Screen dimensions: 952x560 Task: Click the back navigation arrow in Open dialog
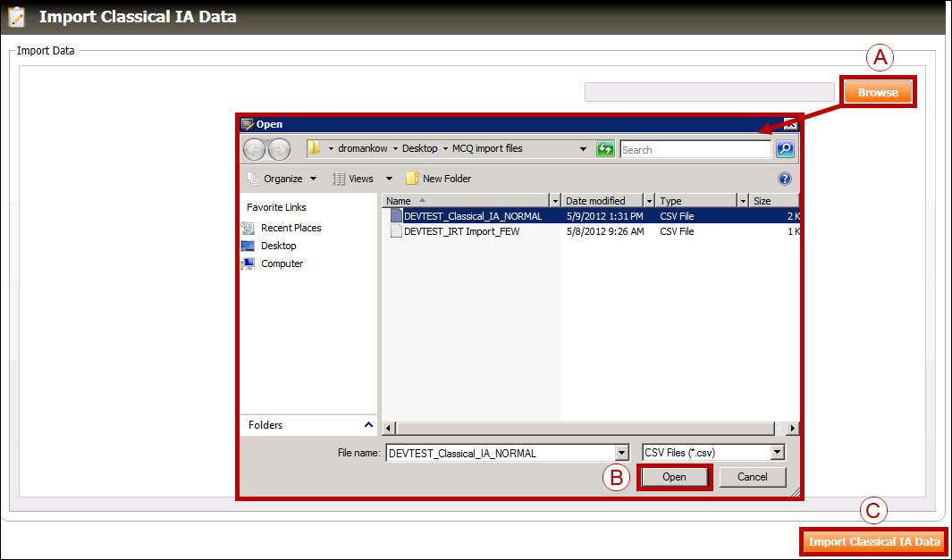[255, 150]
